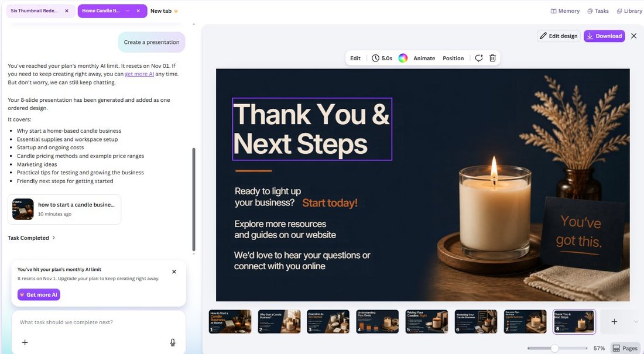Switch to the Six Thumbnail Rede... tab
The height and width of the screenshot is (354, 644).
35,11
